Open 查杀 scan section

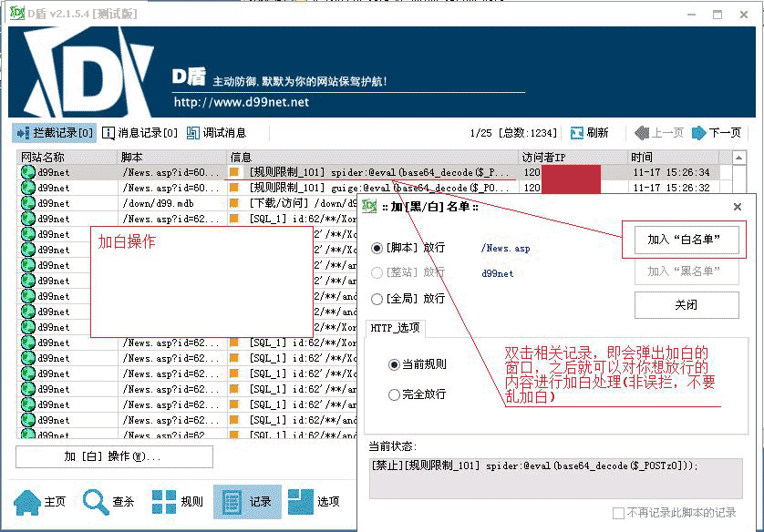(x=108, y=502)
